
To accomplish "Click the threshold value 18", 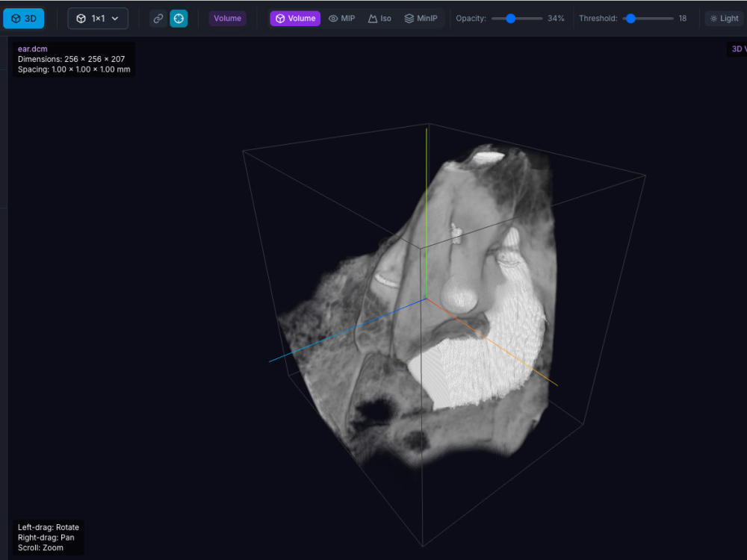I will click(x=683, y=19).
